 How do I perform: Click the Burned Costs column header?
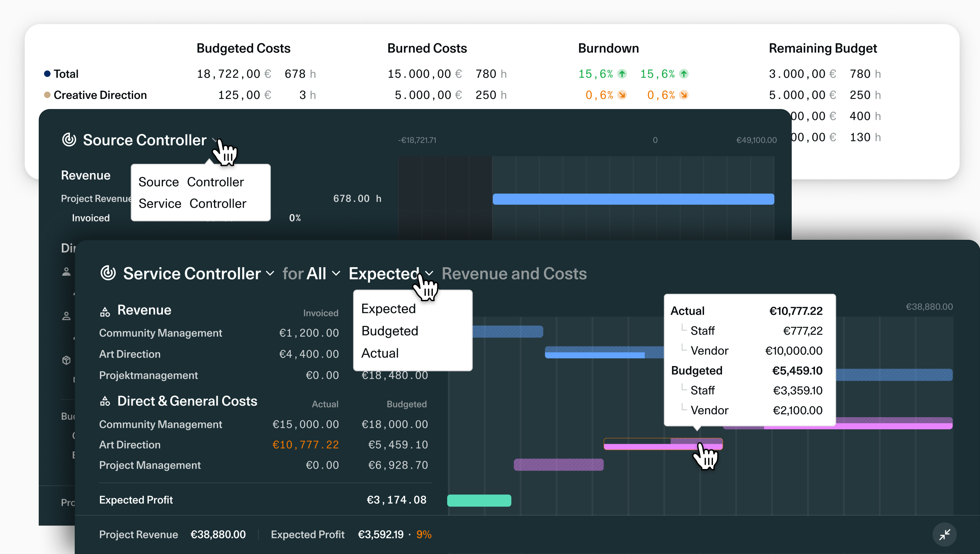pyautogui.click(x=427, y=48)
